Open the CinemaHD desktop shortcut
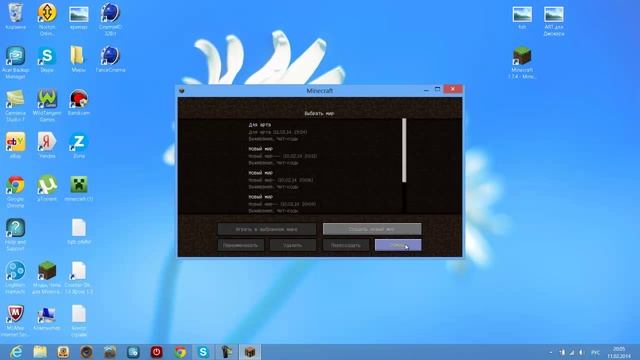640x360 pixels. coord(110,19)
